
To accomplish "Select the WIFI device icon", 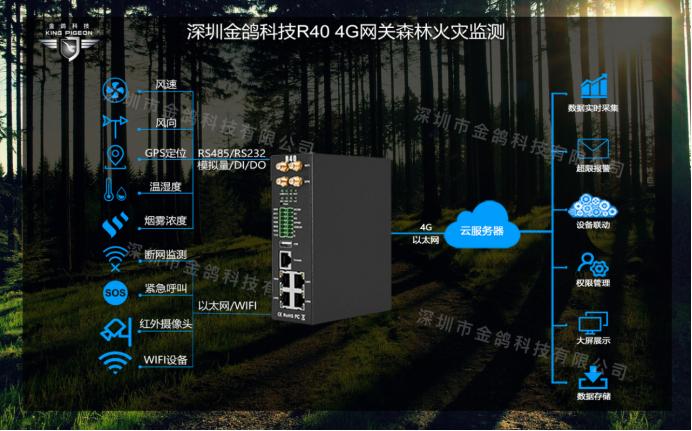I will pos(116,361).
